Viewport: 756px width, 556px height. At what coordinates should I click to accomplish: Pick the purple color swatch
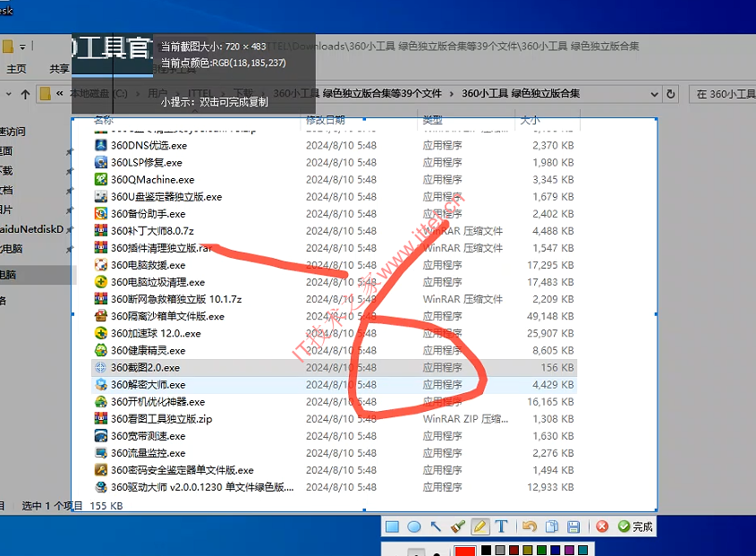(x=569, y=550)
